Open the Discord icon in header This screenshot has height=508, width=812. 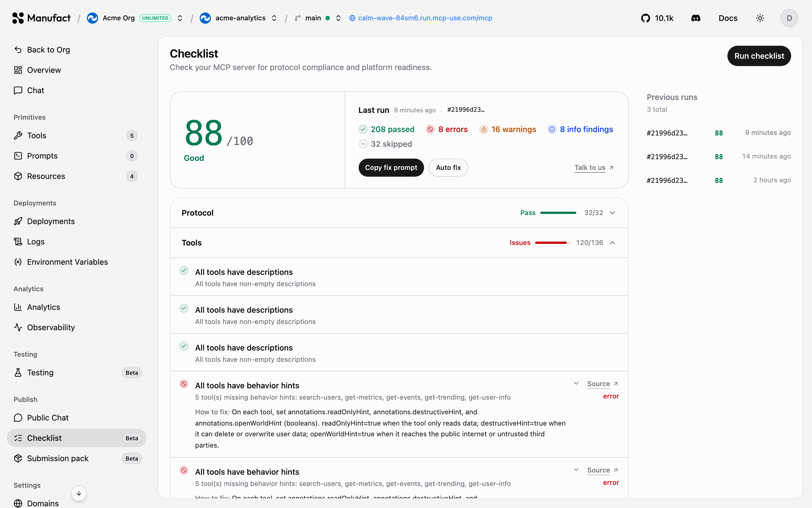click(x=696, y=18)
